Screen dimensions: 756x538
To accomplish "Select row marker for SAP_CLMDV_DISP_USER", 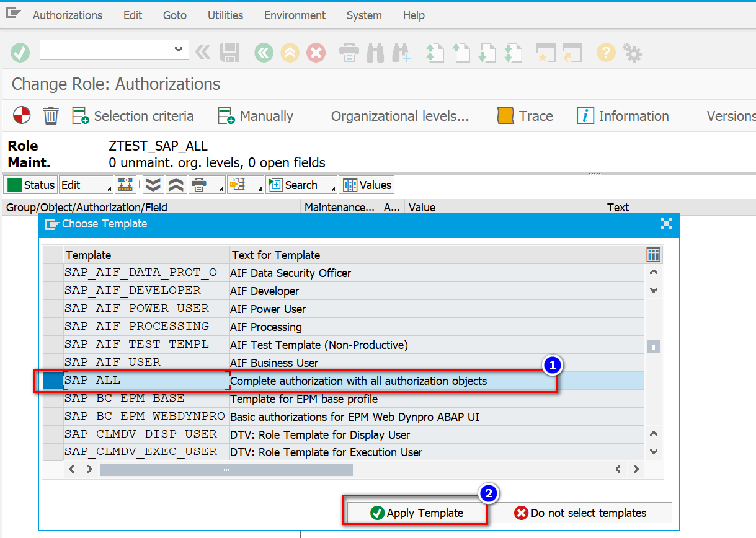I will 53,434.
